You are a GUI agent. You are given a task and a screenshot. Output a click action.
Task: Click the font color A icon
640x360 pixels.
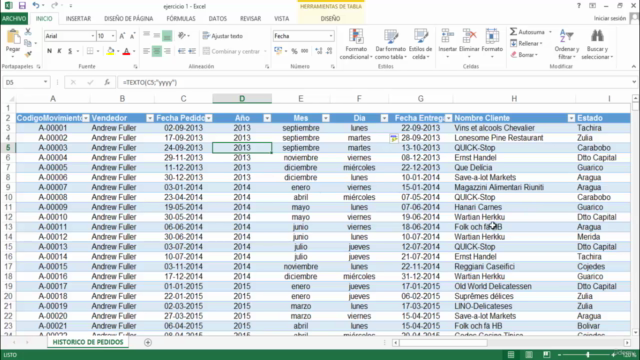point(127,51)
